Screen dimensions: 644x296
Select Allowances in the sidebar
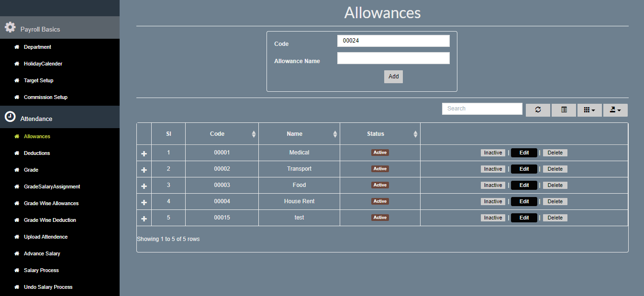coord(37,136)
